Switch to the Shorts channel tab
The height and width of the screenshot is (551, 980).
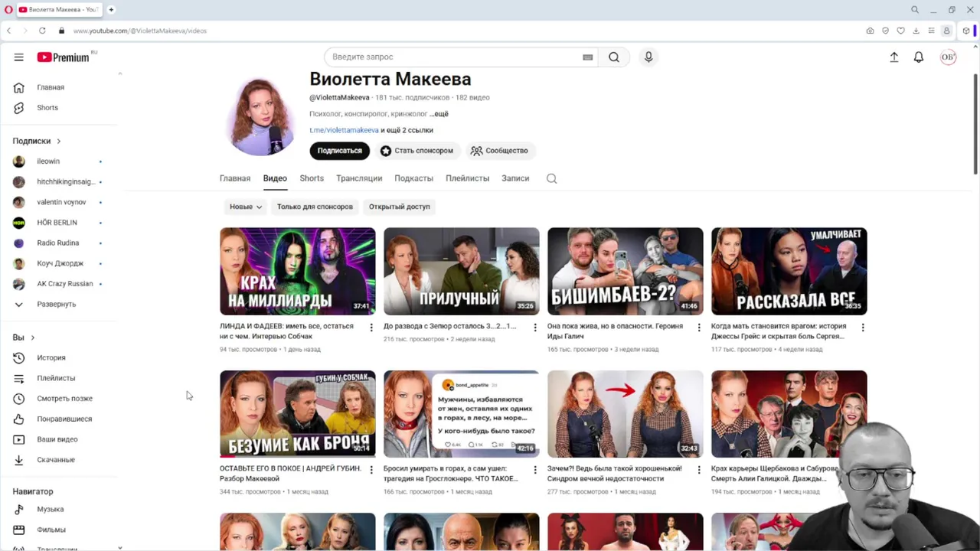click(312, 178)
